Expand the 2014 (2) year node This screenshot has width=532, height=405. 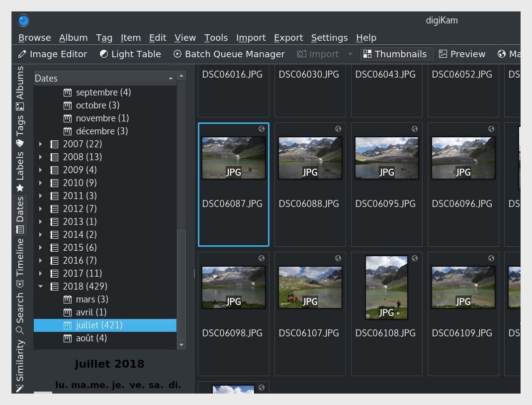[x=40, y=234]
